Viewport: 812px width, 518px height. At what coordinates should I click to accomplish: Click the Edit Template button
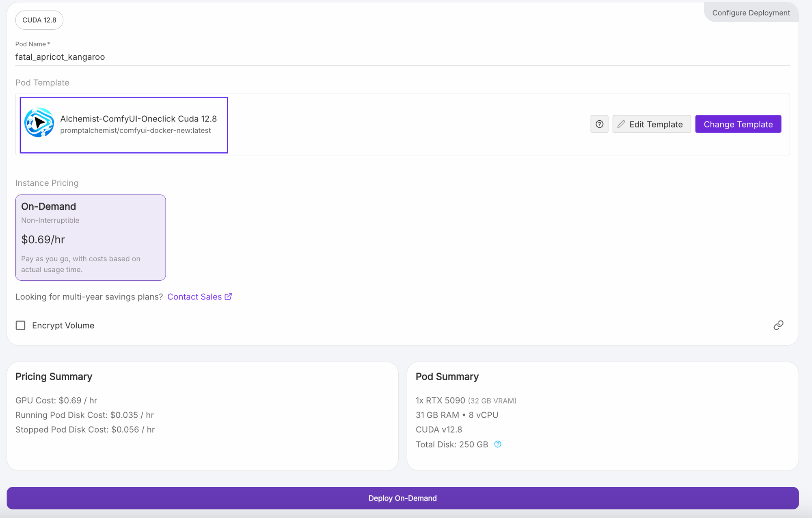click(651, 124)
